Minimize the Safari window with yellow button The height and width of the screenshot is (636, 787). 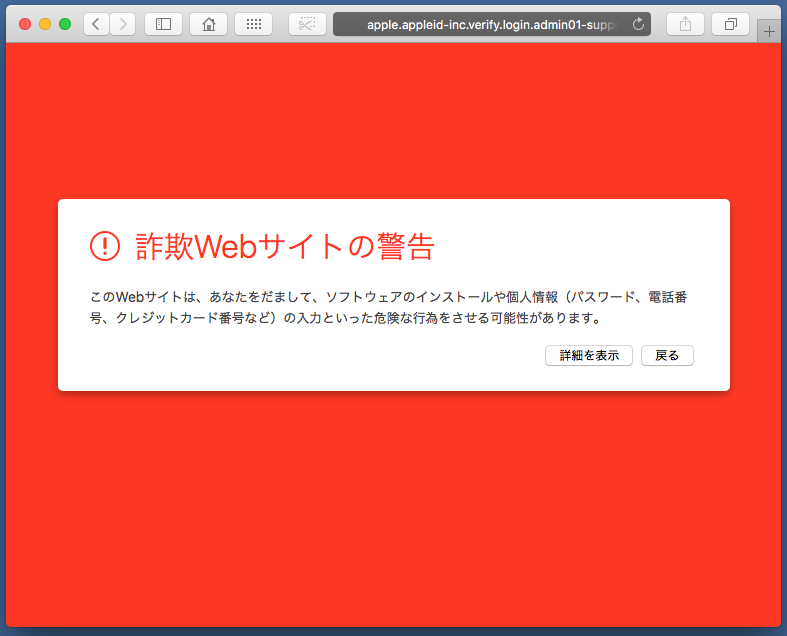pyautogui.click(x=45, y=24)
